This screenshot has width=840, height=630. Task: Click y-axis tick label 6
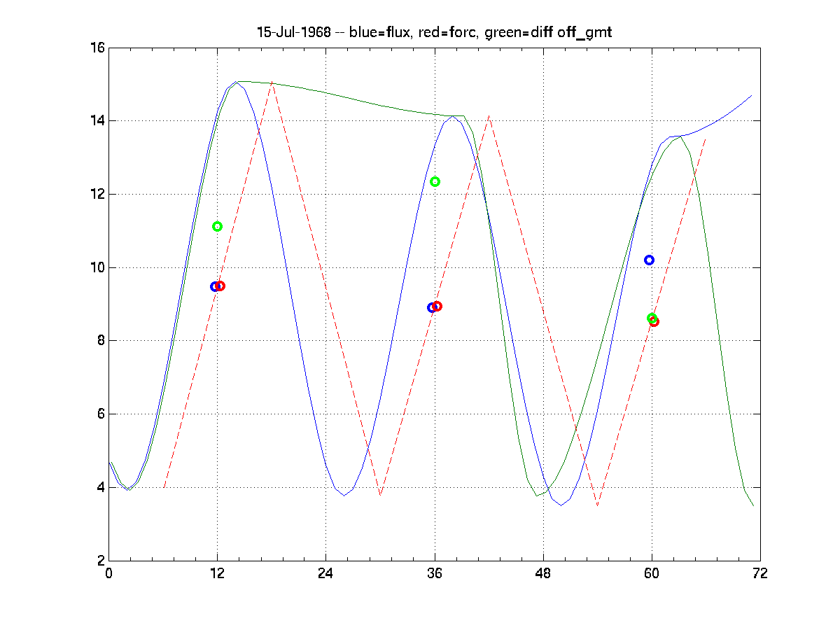pyautogui.click(x=99, y=414)
